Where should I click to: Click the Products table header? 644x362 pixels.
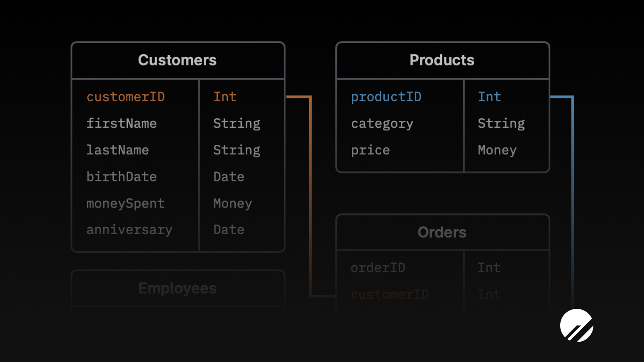[x=442, y=60]
